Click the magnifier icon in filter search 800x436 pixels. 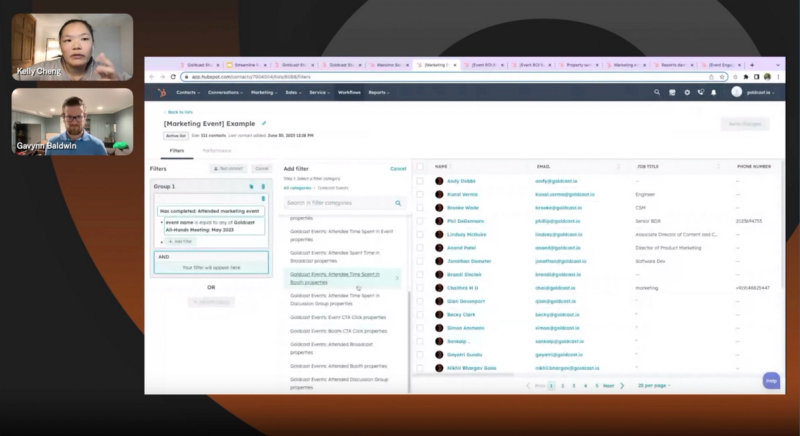click(398, 203)
